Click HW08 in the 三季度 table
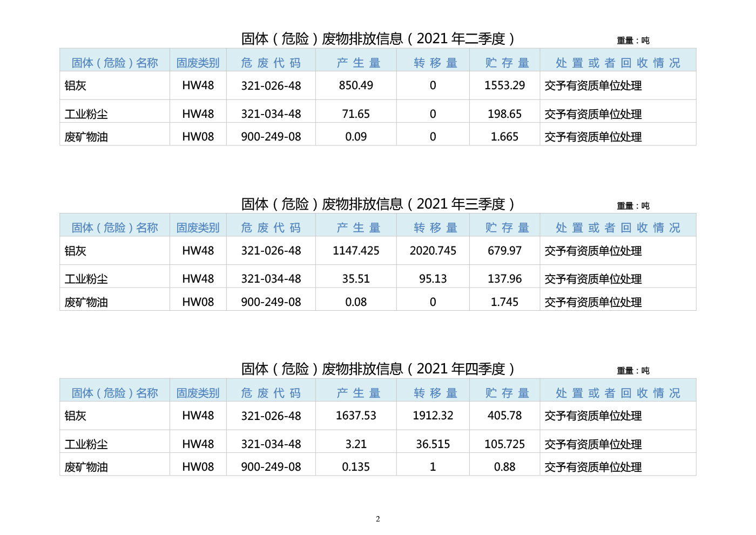This screenshot has height=535, width=756. (x=198, y=302)
